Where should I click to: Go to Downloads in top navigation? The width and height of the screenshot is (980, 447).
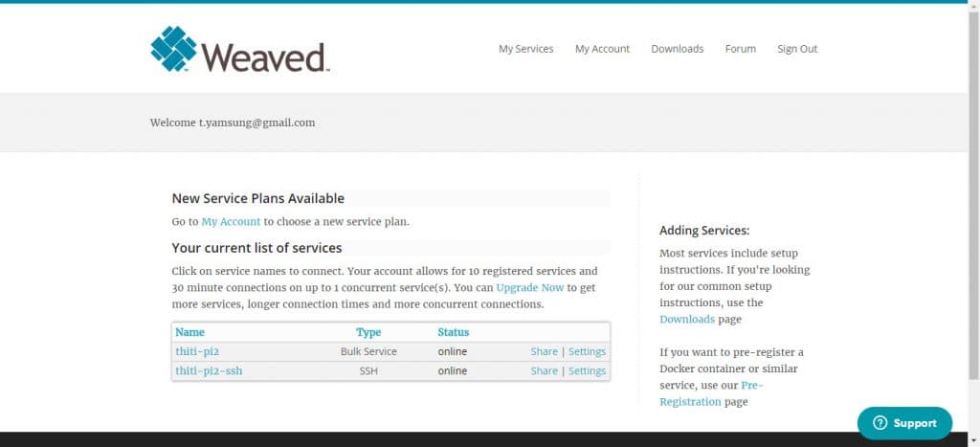click(677, 49)
